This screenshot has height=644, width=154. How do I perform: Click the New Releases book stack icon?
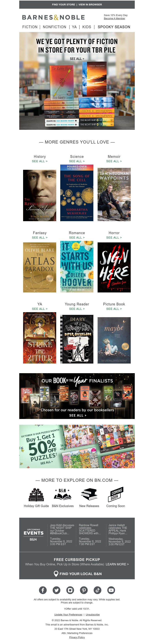coord(89,494)
